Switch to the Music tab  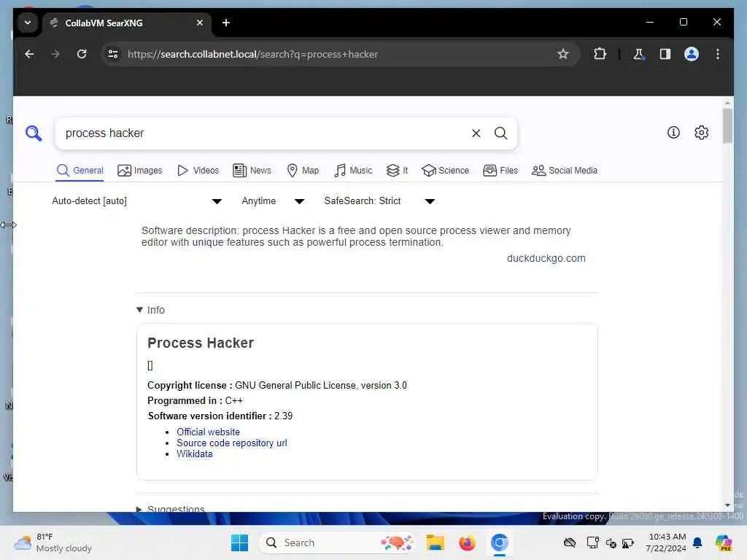coord(353,171)
